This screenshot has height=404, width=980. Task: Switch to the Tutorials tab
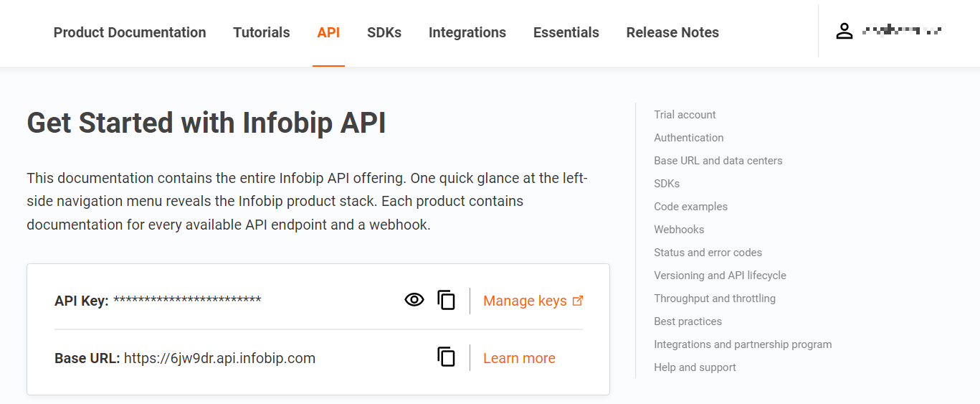pyautogui.click(x=262, y=32)
